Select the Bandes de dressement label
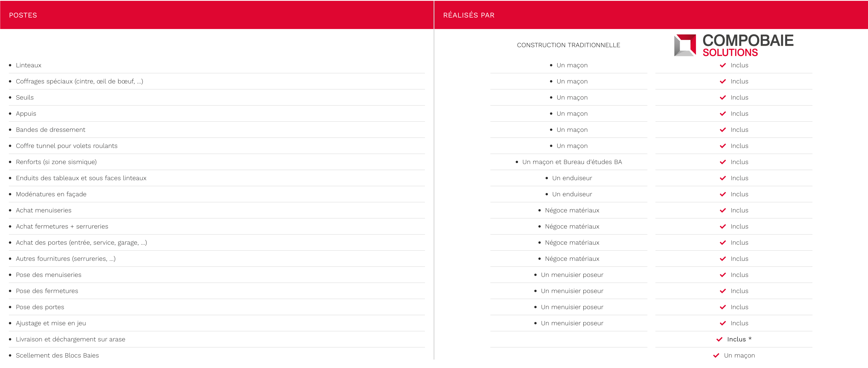 51,130
